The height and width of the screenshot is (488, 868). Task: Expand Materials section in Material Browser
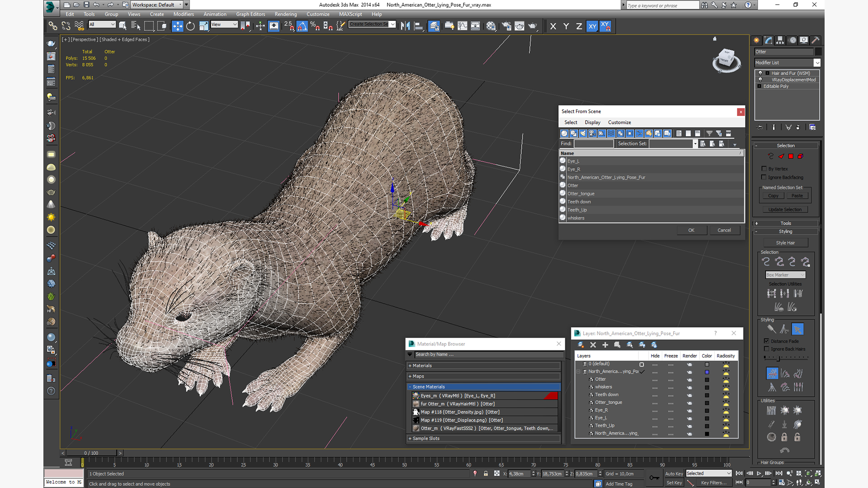[484, 366]
